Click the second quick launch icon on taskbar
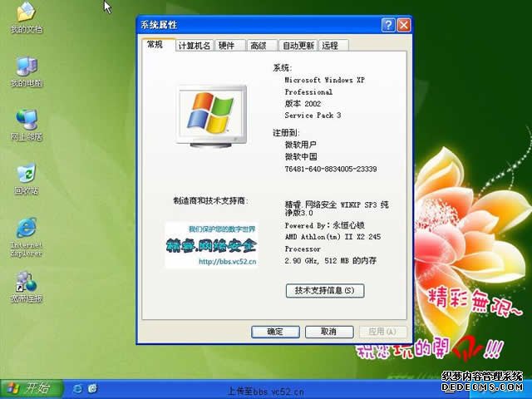 point(92,389)
